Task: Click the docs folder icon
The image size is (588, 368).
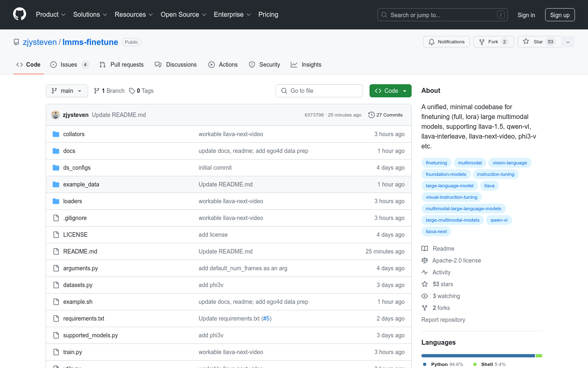Action: pyautogui.click(x=56, y=151)
